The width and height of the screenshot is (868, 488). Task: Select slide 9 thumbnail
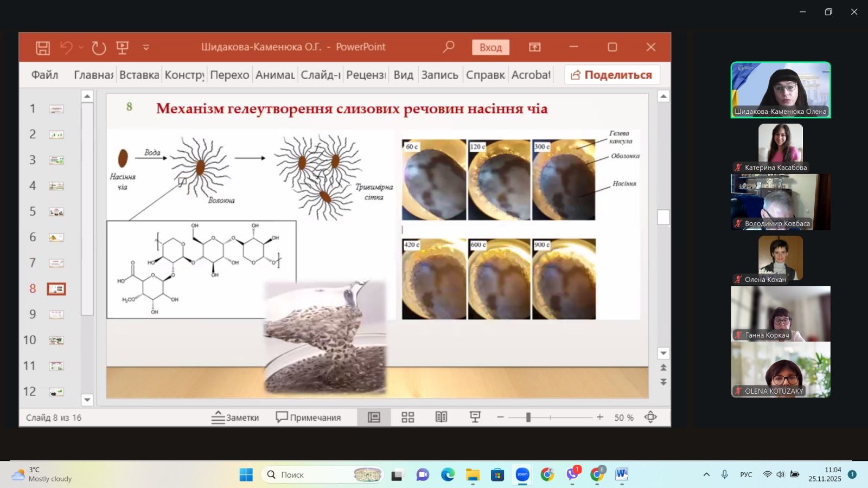[56, 314]
